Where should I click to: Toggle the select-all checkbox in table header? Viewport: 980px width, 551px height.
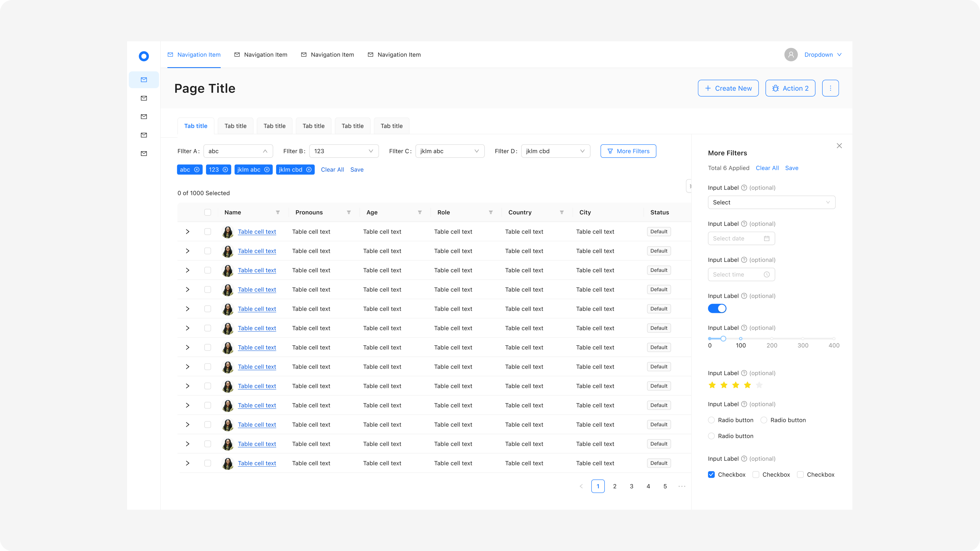pyautogui.click(x=208, y=213)
